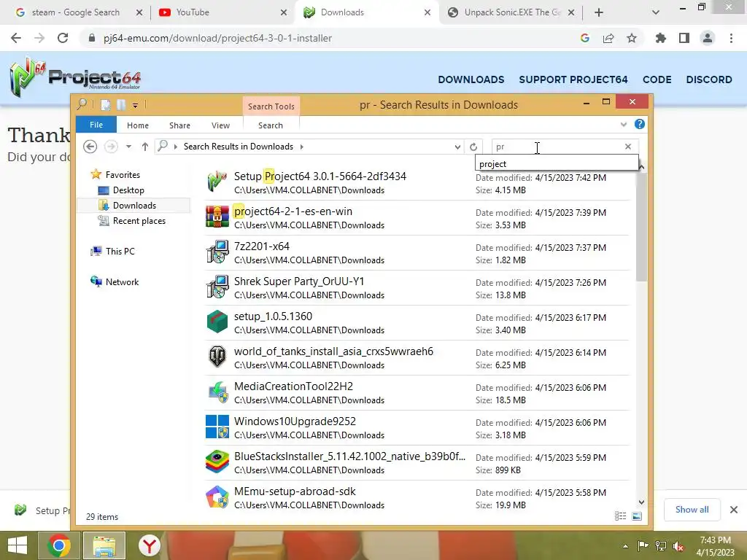Select the 7z2201-x64 installer icon

point(217,252)
